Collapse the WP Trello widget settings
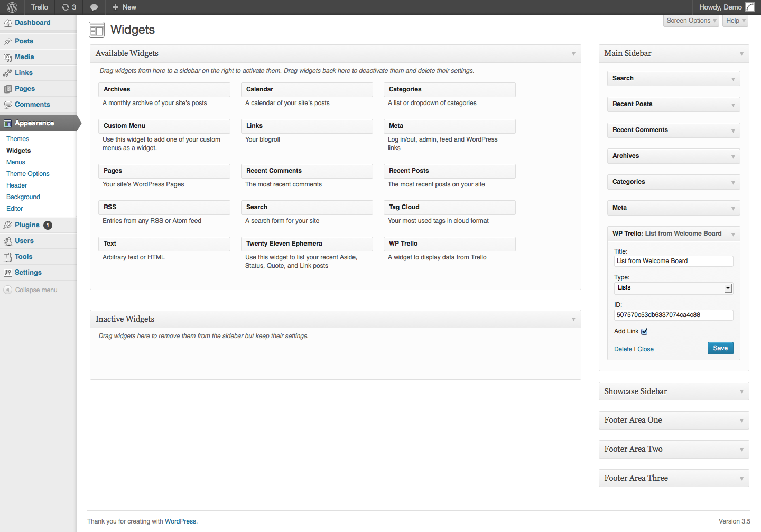 pos(733,234)
